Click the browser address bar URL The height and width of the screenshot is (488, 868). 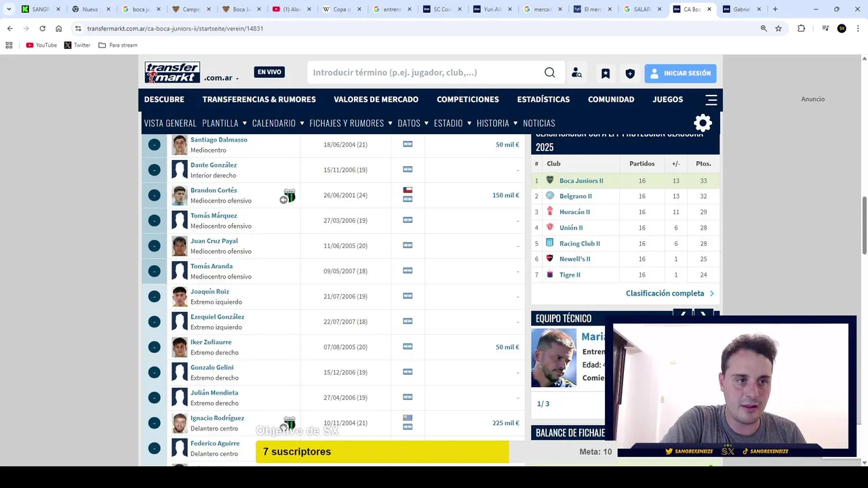click(175, 28)
